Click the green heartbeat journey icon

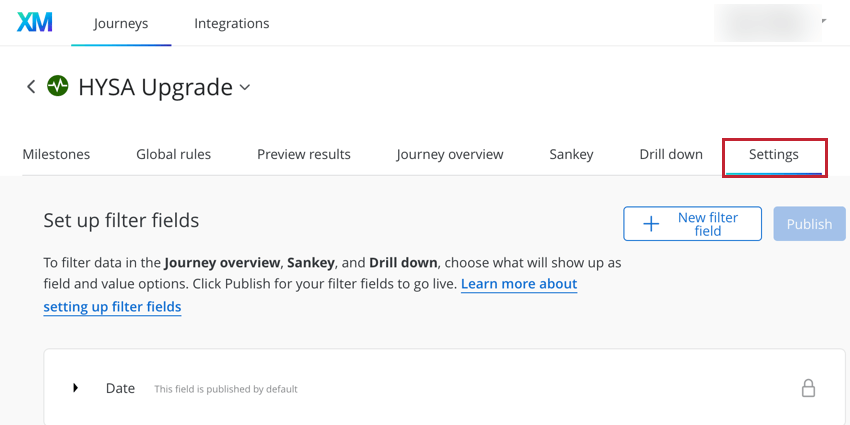[x=57, y=86]
